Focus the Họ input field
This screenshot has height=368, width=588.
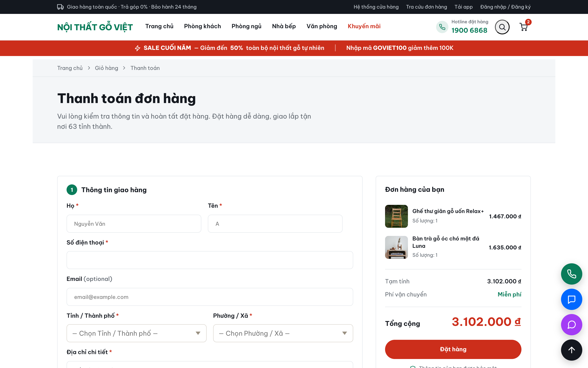[x=134, y=224]
